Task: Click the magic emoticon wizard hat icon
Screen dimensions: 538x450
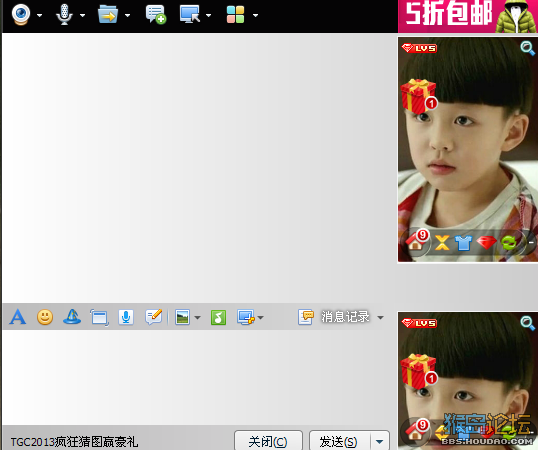Action: click(x=72, y=317)
